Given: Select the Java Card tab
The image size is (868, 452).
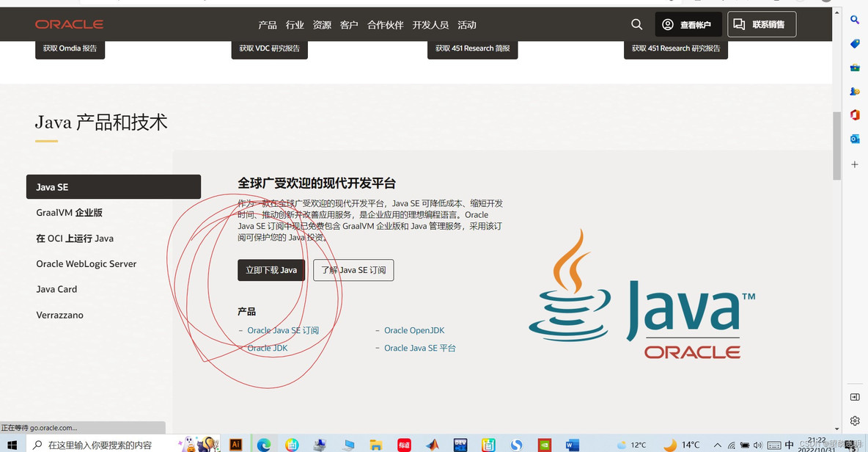Looking at the screenshot, I should click(56, 289).
